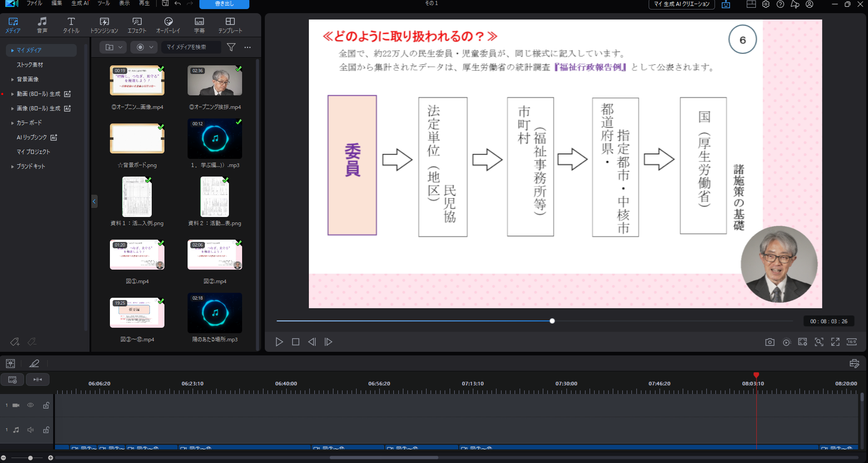Select the ◎オープニング挨拶.mp4 thumbnail

click(x=215, y=81)
